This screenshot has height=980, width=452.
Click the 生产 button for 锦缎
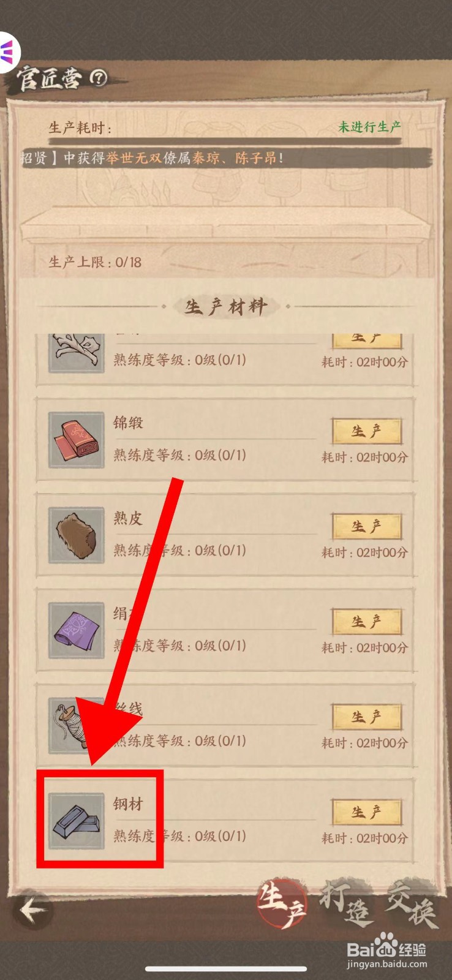tap(367, 431)
